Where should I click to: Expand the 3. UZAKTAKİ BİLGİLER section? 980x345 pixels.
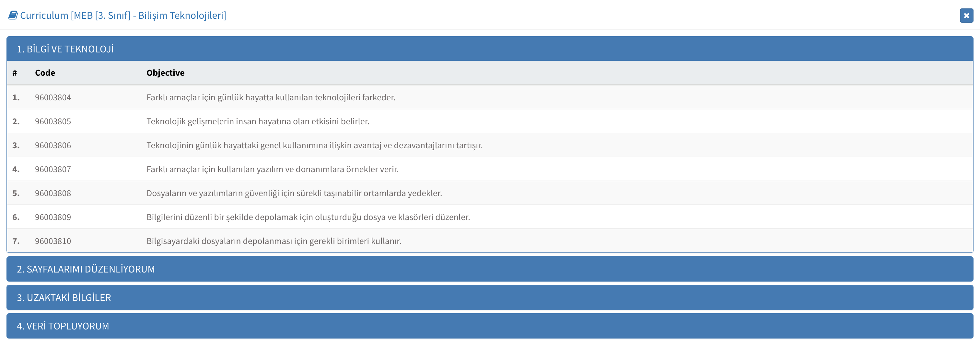490,297
